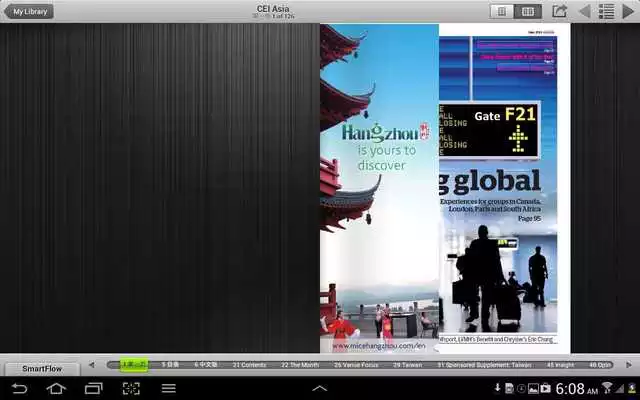Open Android recent apps

coord(93,388)
